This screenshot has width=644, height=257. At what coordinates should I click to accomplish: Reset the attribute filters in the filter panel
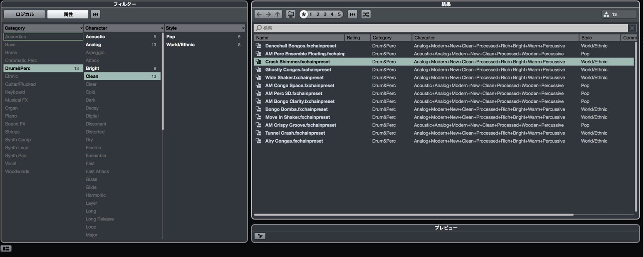(95, 15)
